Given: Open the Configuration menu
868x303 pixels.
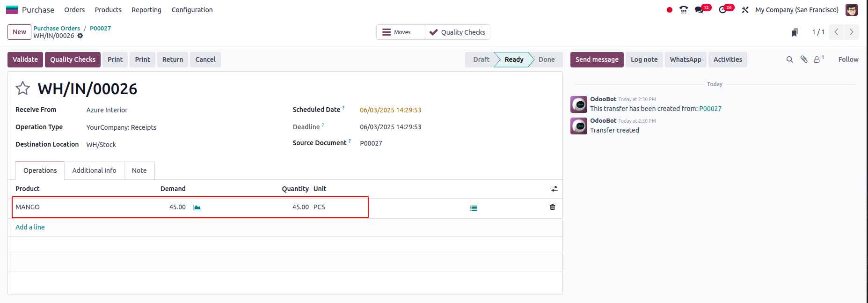Looking at the screenshot, I should (192, 10).
